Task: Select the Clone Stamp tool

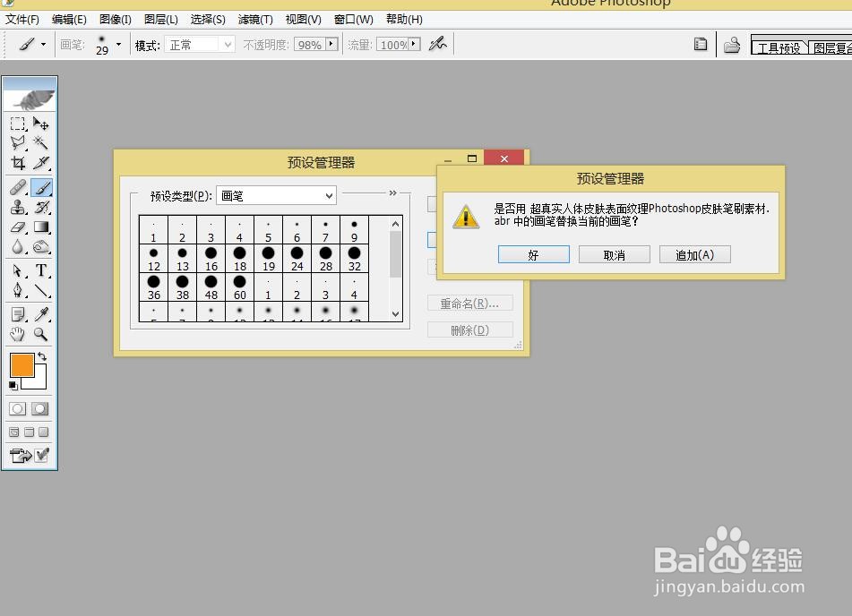Action: (18, 208)
